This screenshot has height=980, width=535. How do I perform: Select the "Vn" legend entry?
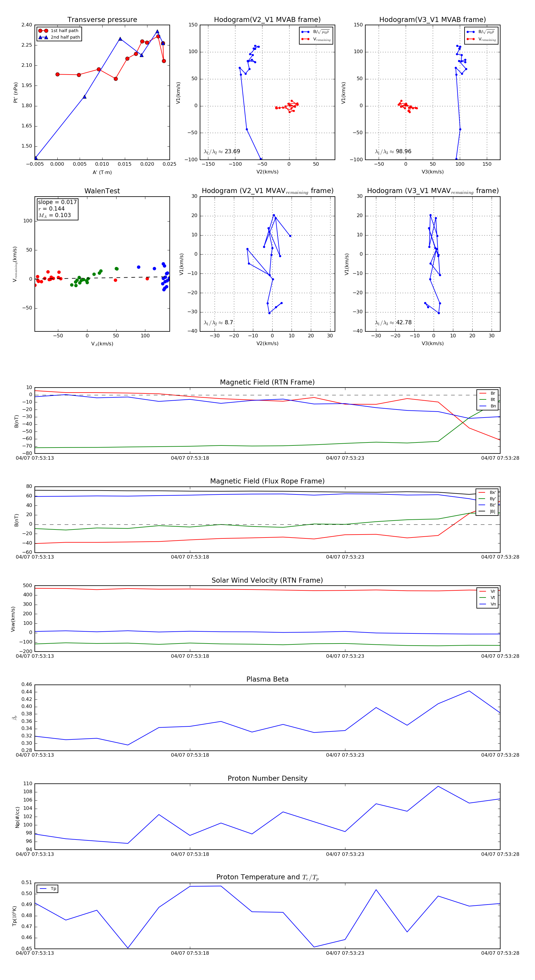pos(488,604)
